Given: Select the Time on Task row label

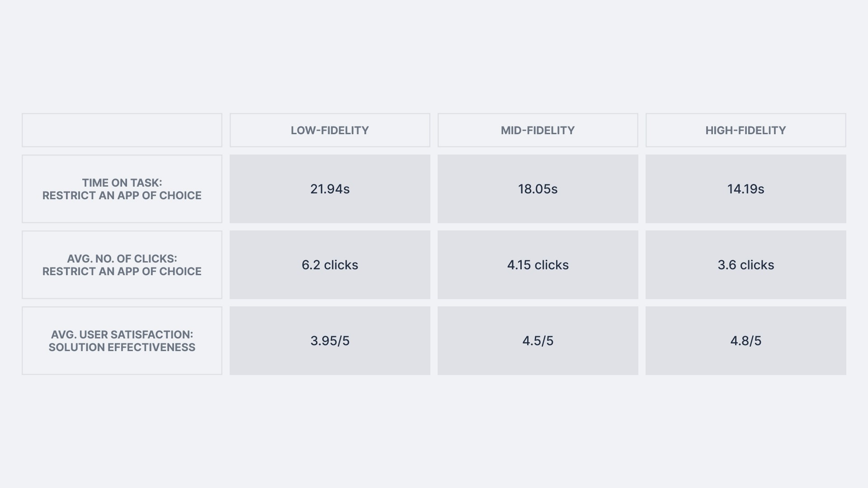Looking at the screenshot, I should (x=122, y=189).
